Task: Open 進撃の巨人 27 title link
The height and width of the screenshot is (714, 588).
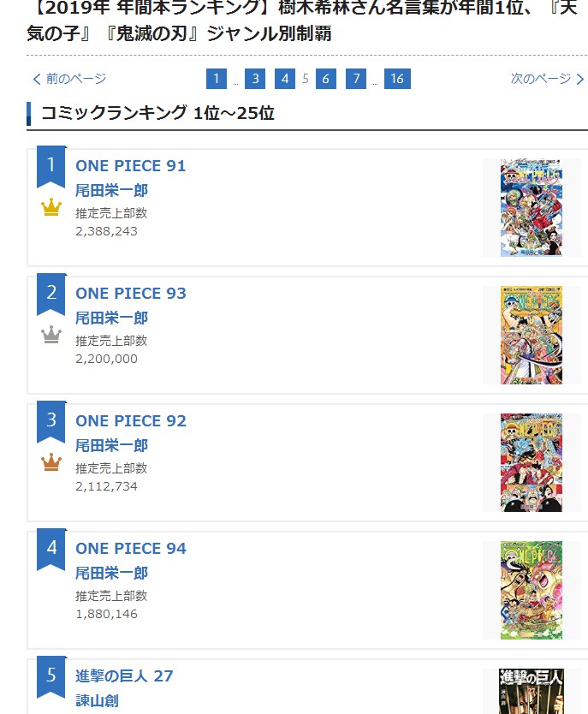Action: [x=124, y=676]
